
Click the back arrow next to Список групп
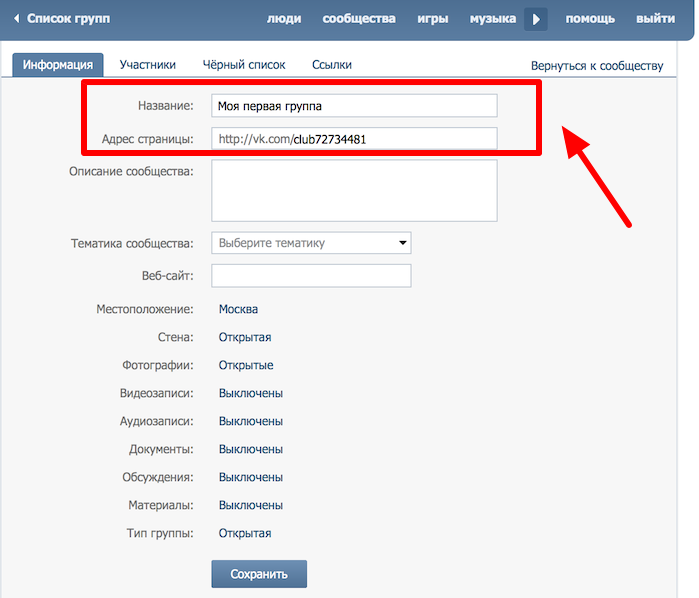pyautogui.click(x=16, y=19)
